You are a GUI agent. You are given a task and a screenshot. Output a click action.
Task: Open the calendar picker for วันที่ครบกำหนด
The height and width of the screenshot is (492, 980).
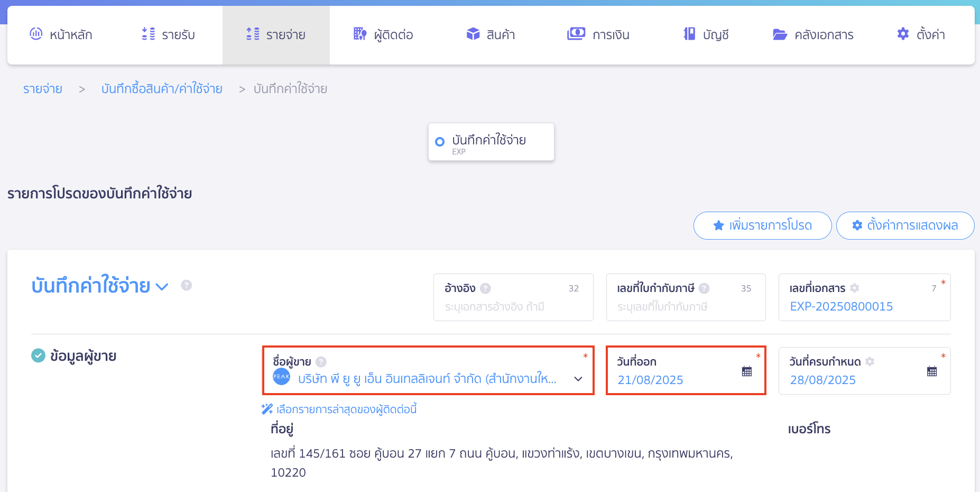[x=932, y=371]
